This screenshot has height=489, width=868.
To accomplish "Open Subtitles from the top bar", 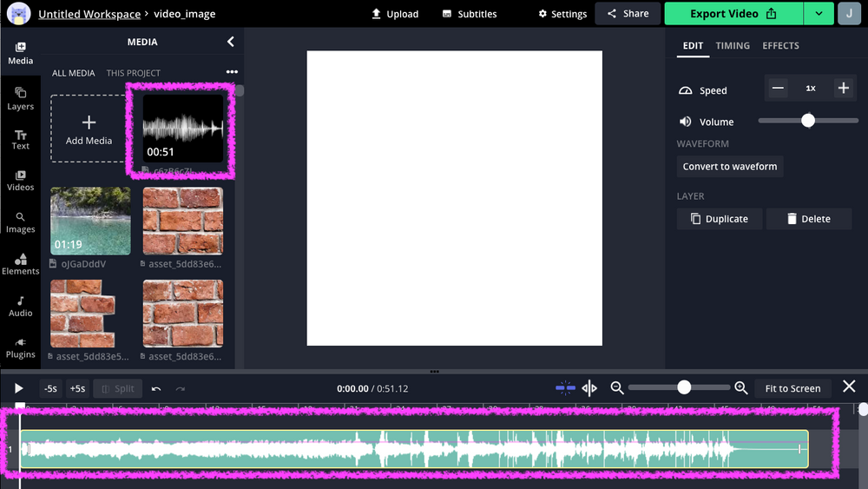I will coord(470,14).
